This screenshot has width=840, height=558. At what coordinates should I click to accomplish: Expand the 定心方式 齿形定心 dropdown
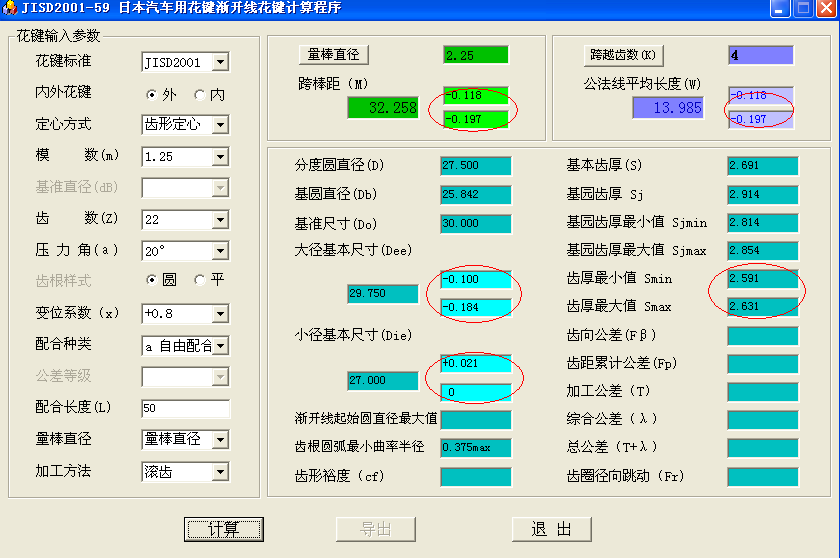(x=220, y=125)
